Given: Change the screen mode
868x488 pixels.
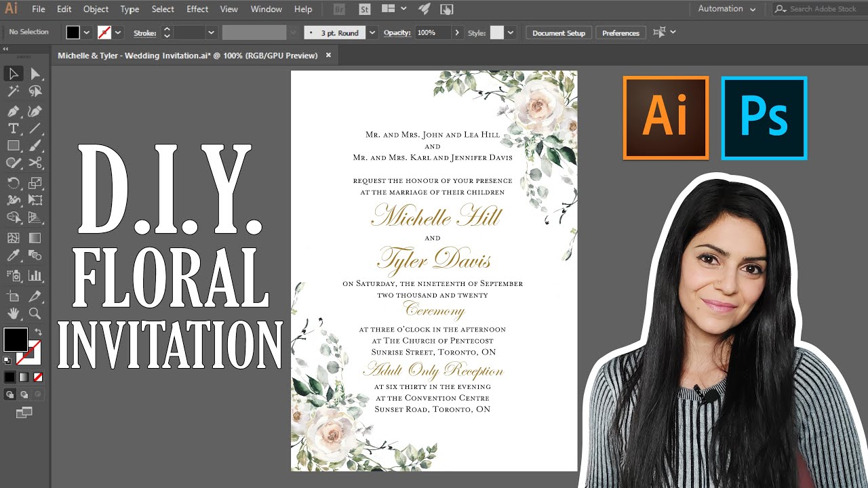Looking at the screenshot, I should click(x=24, y=412).
